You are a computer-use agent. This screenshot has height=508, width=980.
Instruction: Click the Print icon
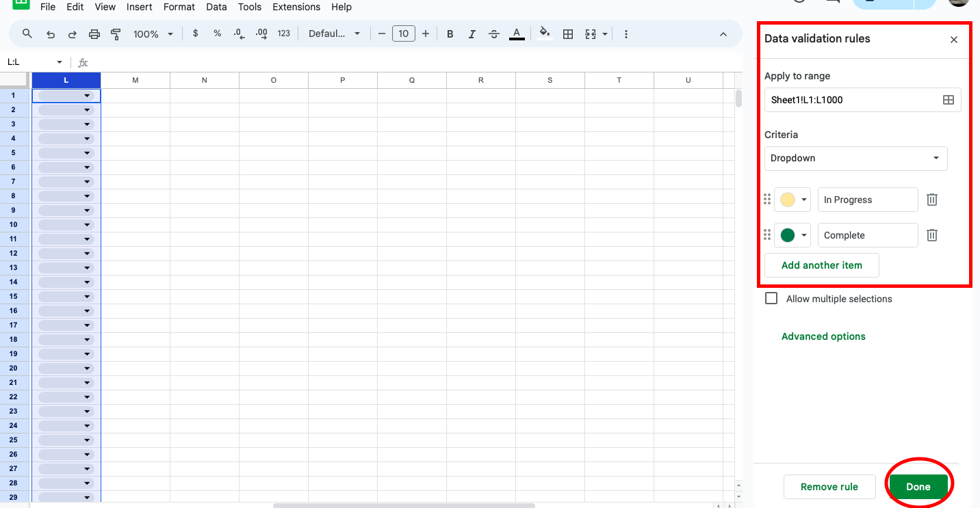[x=94, y=34]
